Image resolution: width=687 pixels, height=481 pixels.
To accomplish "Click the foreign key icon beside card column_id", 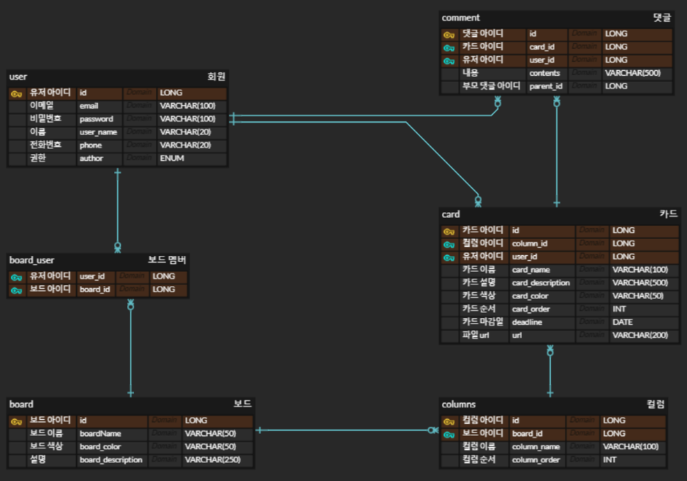I will click(x=449, y=244).
